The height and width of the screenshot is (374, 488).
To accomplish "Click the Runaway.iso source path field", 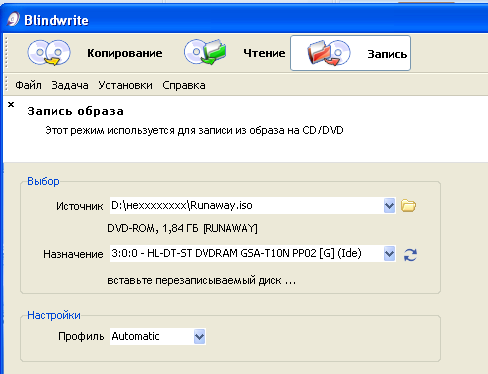I will (247, 206).
